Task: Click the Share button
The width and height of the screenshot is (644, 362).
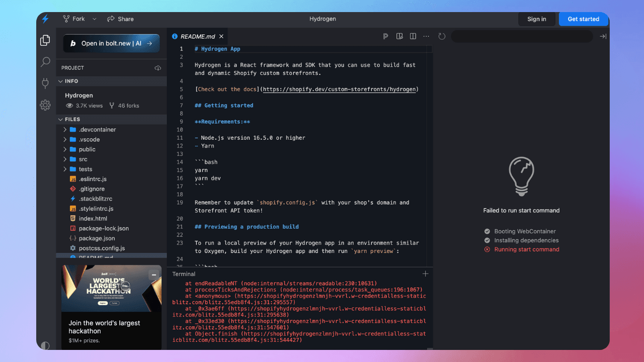Action: coord(120,19)
